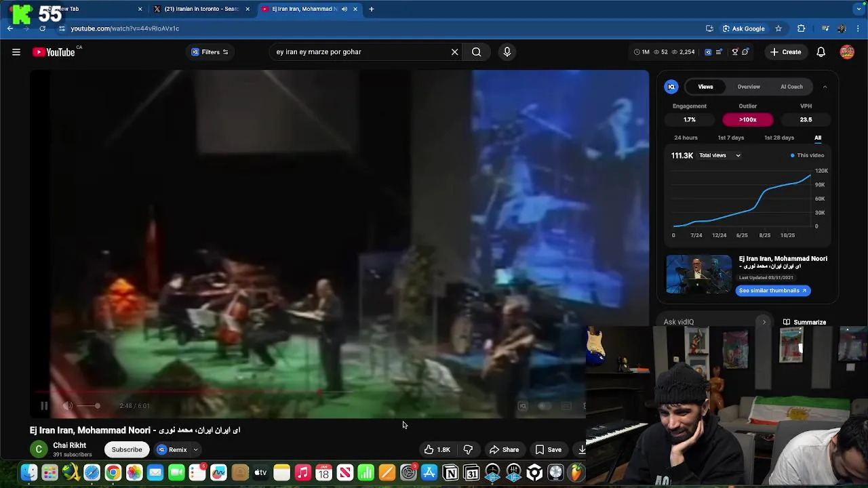
Task: Run search with the magnifier button
Action: [x=476, y=52]
